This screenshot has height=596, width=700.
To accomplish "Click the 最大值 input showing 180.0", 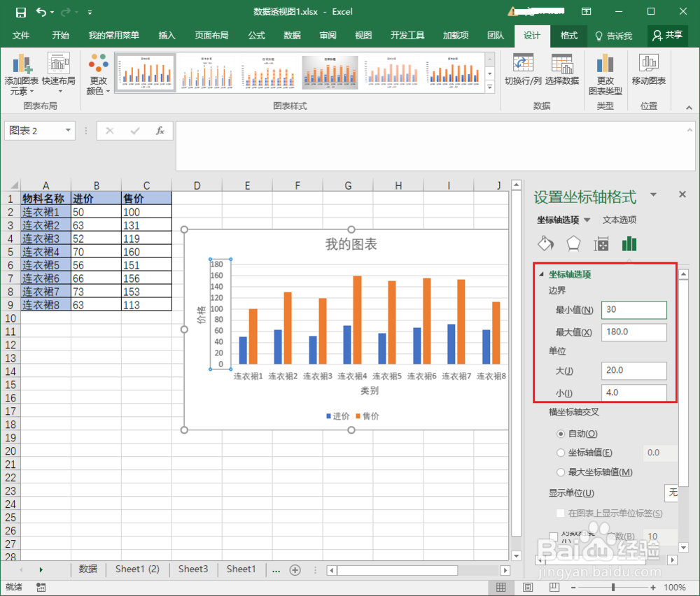I will click(x=633, y=332).
